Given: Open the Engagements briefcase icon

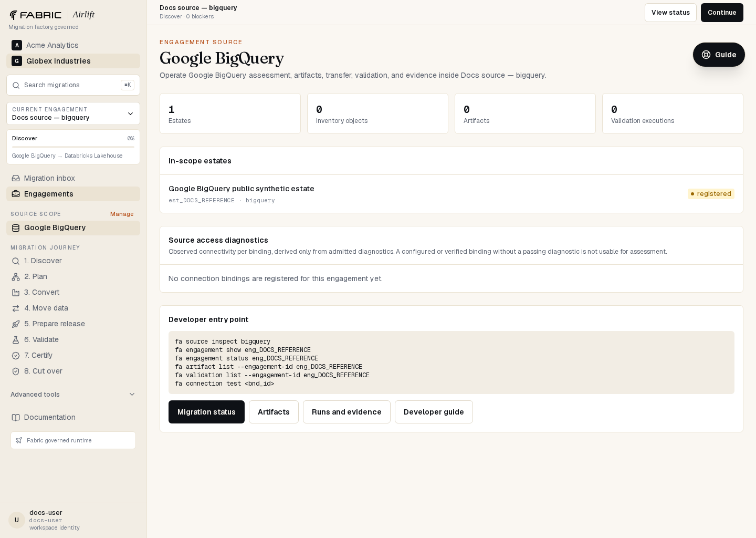Looking at the screenshot, I should (16, 194).
